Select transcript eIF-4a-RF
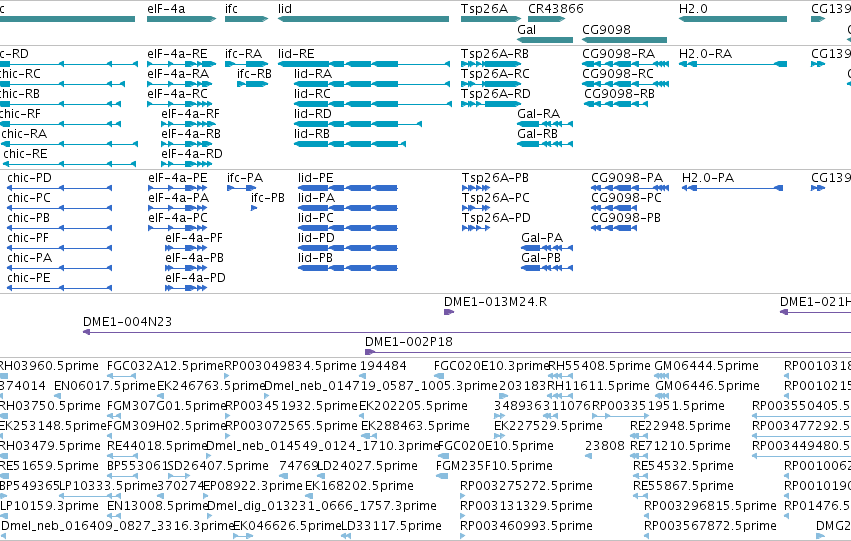The image size is (851, 541). 187,124
